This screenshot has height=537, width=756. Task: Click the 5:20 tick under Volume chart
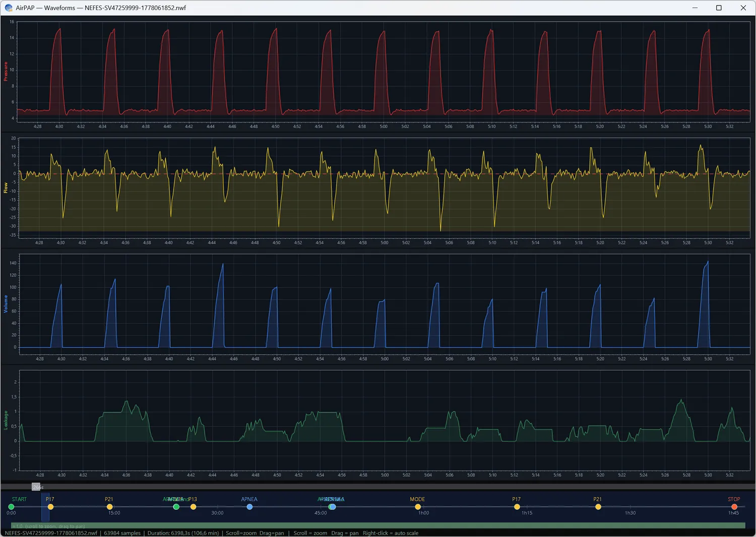pyautogui.click(x=600, y=359)
